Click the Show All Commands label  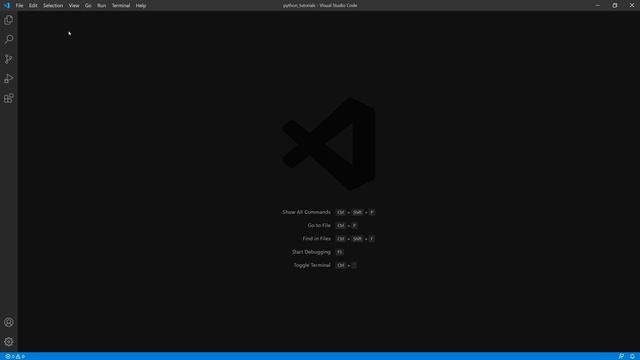tap(307, 212)
